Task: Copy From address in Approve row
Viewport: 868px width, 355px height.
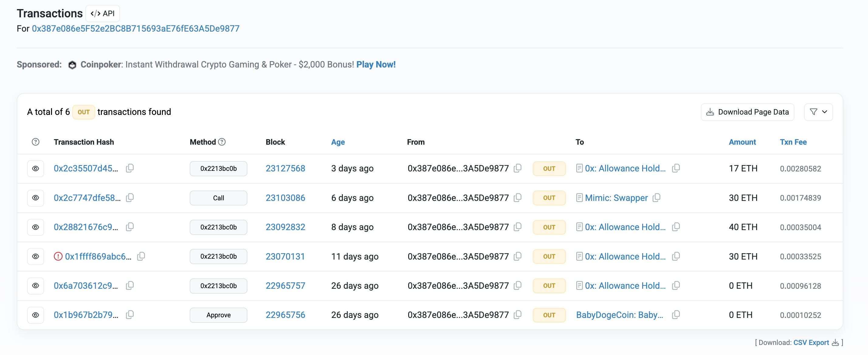Action: (518, 315)
